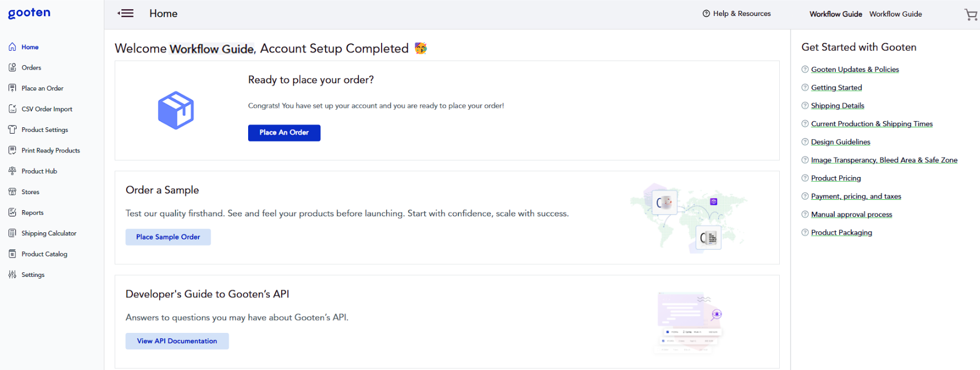The width and height of the screenshot is (980, 370).
Task: Collapse the sidebar with hamburger icon
Action: [x=125, y=13]
